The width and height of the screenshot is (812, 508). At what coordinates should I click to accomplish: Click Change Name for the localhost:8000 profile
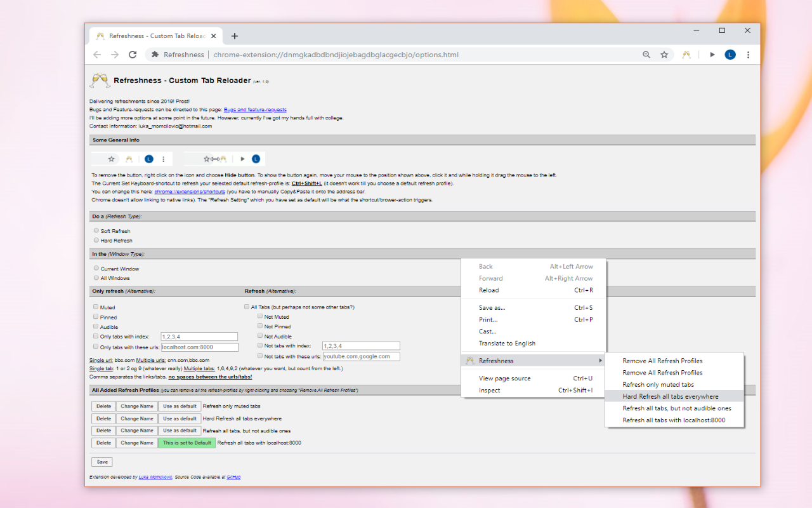coord(137,443)
